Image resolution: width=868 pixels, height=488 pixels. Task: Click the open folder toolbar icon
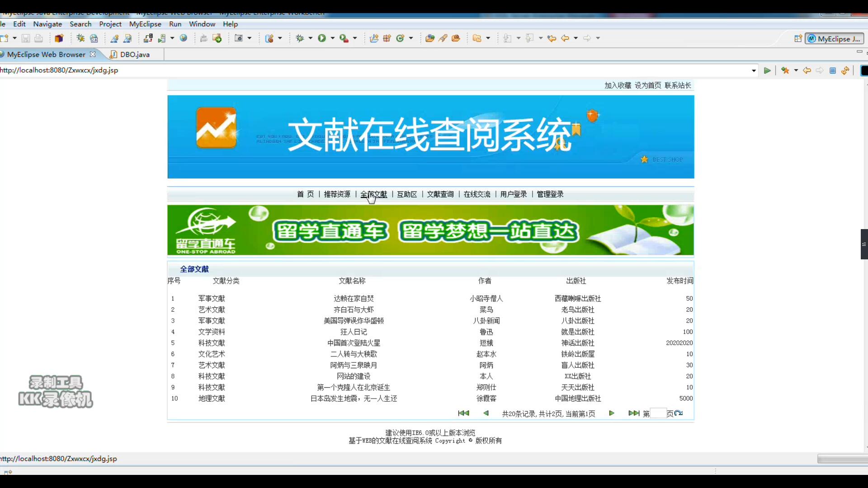pos(430,38)
